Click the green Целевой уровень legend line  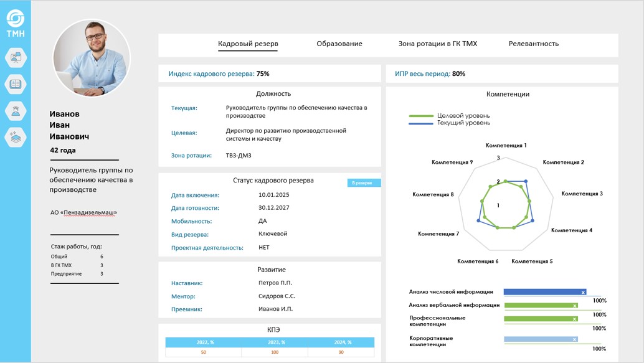point(420,116)
